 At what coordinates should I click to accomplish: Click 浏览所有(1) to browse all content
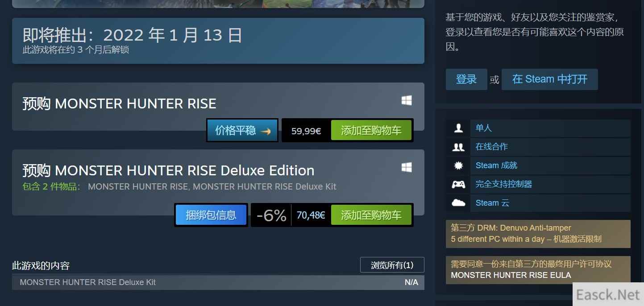tap(392, 265)
